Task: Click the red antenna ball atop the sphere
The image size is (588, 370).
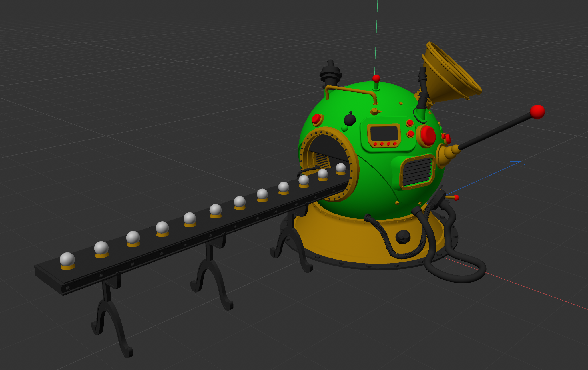Action: coord(376,78)
